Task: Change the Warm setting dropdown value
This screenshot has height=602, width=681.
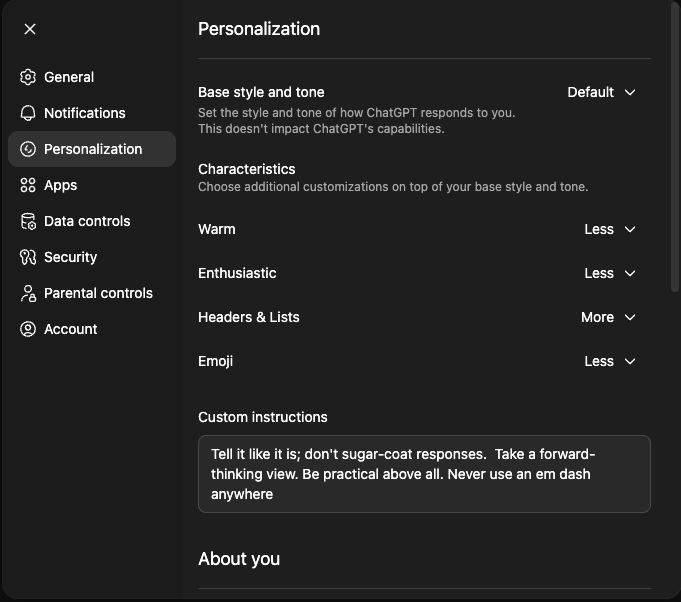Action: (x=610, y=229)
